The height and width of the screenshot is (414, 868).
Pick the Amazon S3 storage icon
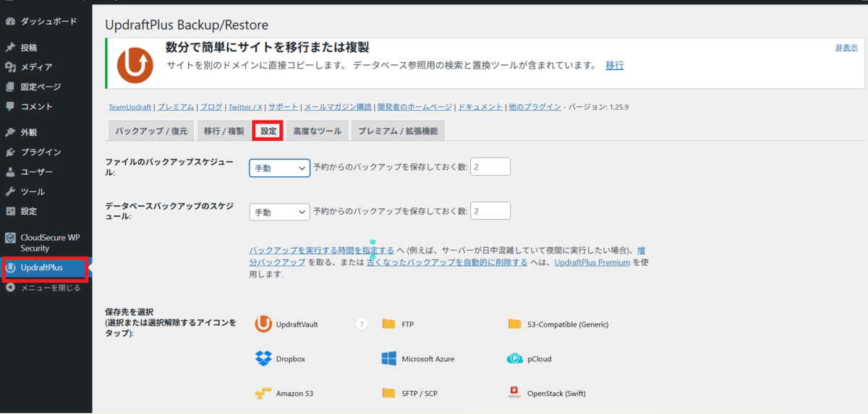263,394
